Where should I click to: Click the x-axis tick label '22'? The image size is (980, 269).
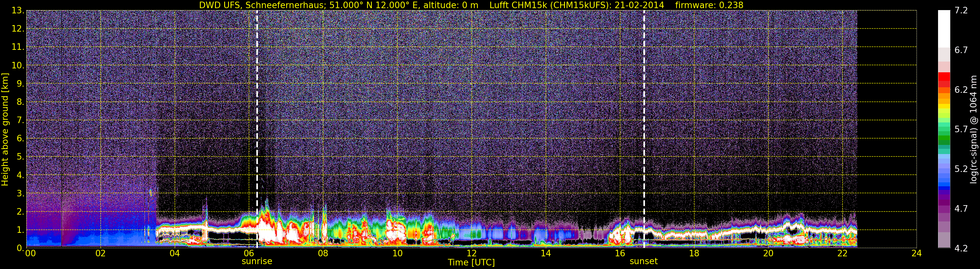point(842,254)
